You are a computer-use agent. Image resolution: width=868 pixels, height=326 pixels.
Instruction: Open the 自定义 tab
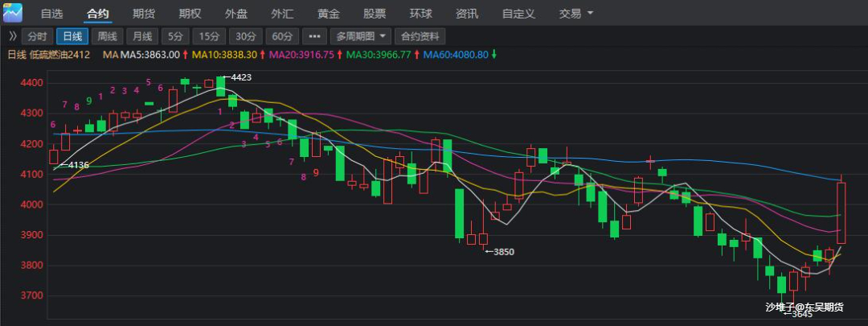[518, 14]
